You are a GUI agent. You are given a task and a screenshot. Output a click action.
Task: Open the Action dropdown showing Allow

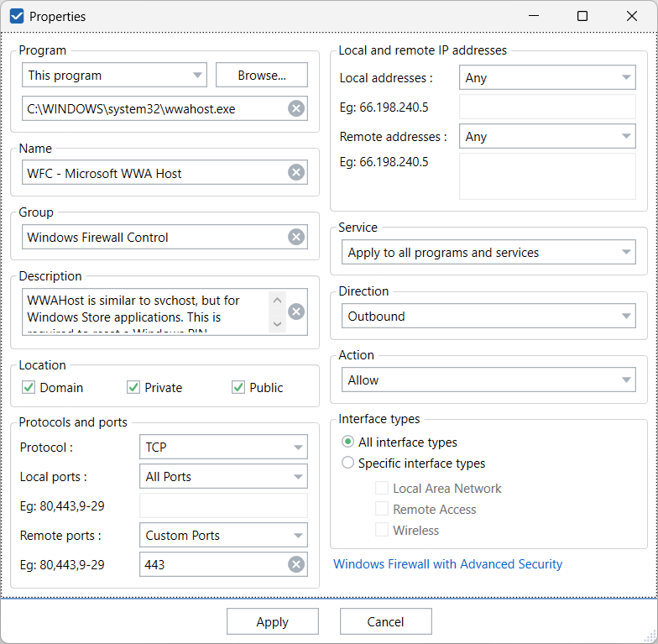click(x=488, y=380)
